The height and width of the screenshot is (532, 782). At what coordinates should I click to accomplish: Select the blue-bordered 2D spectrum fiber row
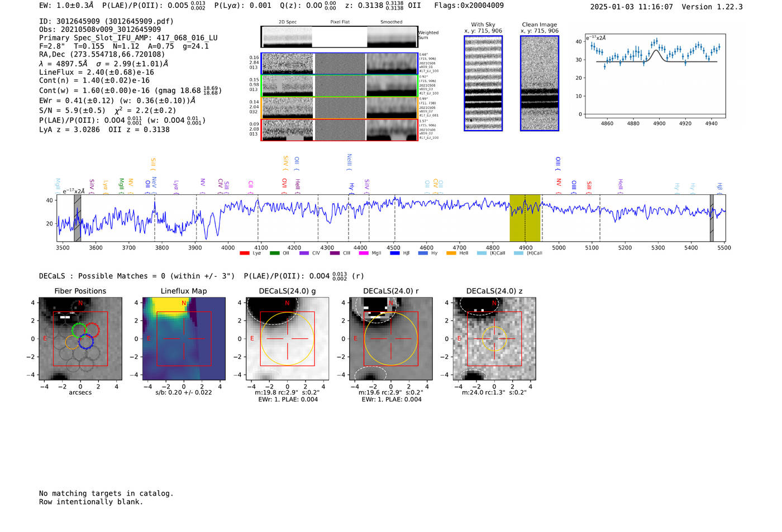340,64
